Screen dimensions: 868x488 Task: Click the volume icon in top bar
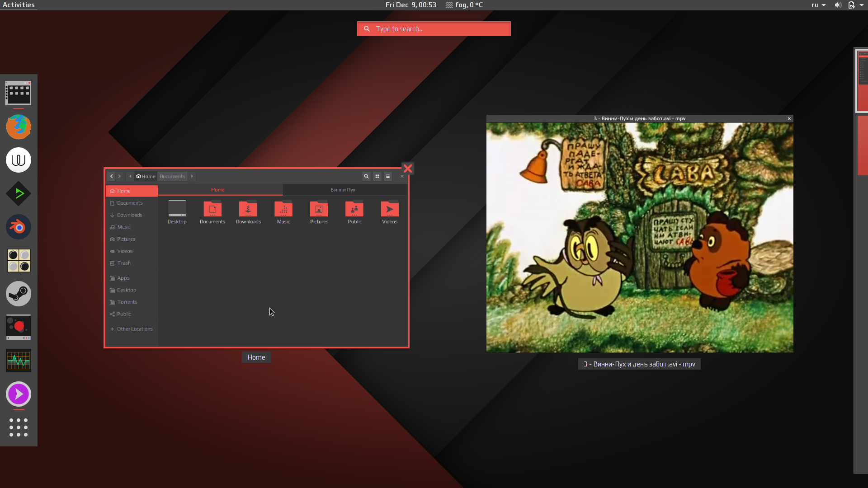tap(838, 5)
